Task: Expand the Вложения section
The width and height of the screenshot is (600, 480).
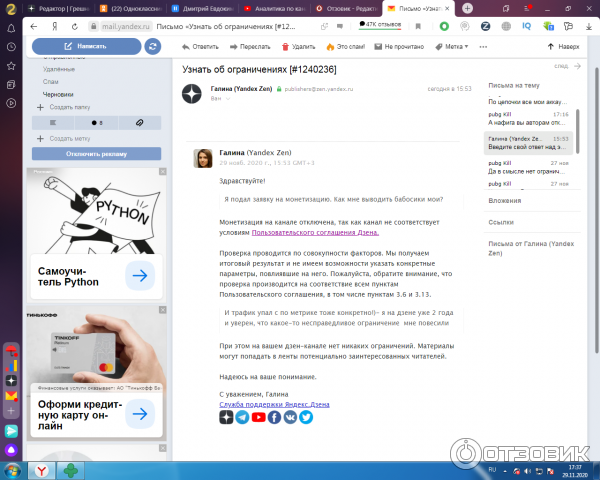Action: tap(505, 201)
